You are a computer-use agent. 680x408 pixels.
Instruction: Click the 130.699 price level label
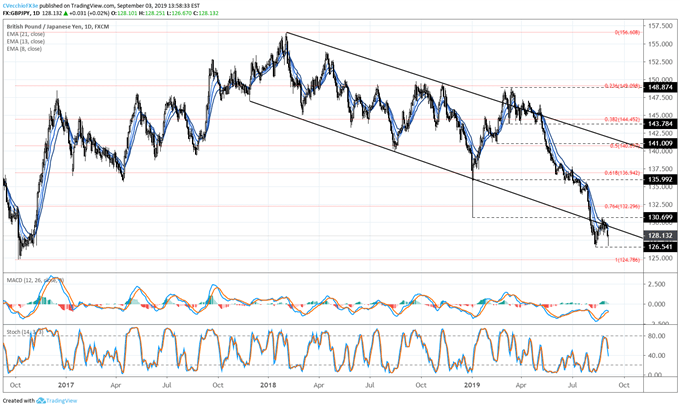(x=660, y=217)
